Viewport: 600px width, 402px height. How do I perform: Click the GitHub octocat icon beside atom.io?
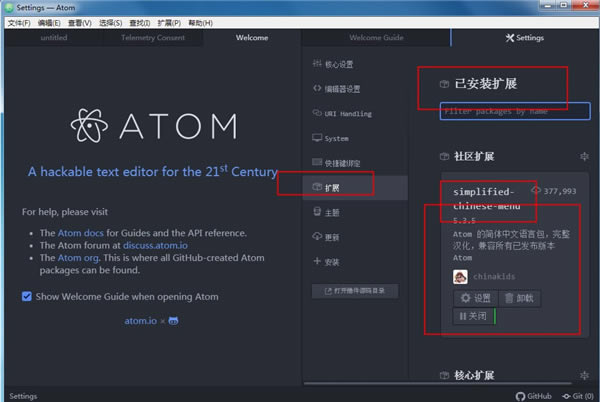coord(173,321)
